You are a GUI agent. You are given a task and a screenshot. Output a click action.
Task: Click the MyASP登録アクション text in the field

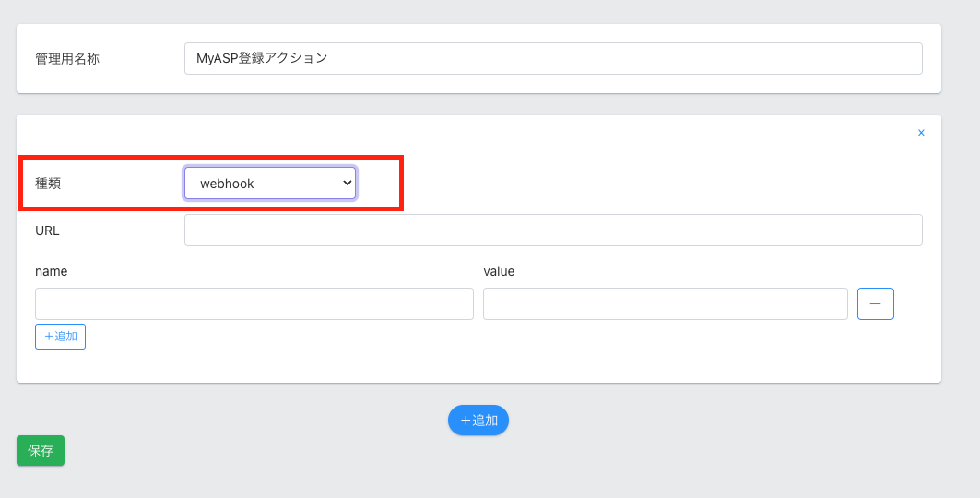coord(262,58)
